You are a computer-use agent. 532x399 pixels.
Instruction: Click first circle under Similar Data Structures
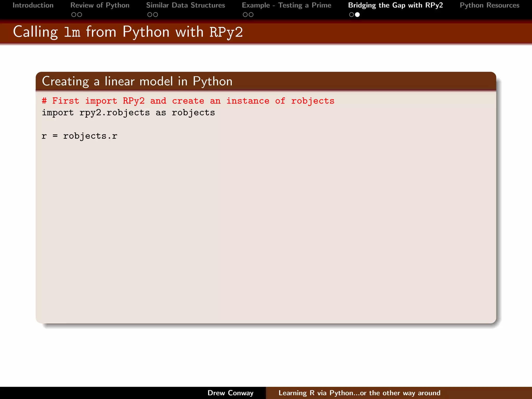(150, 15)
